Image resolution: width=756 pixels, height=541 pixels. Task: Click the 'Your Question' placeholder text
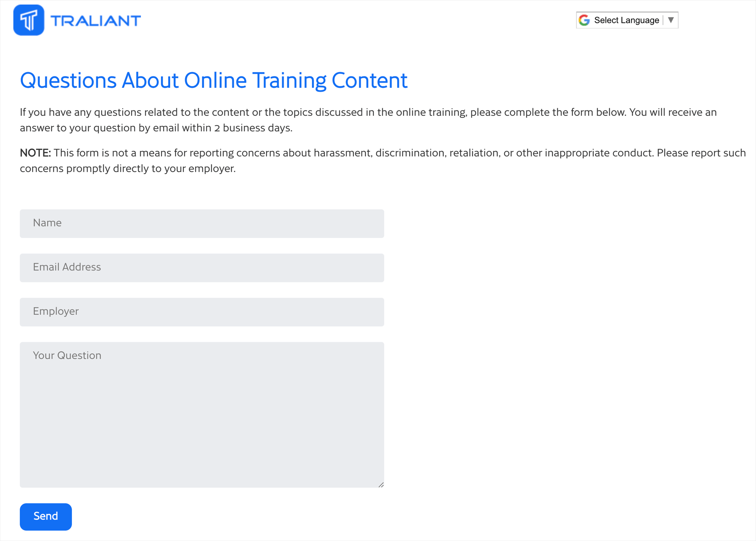[x=67, y=355]
